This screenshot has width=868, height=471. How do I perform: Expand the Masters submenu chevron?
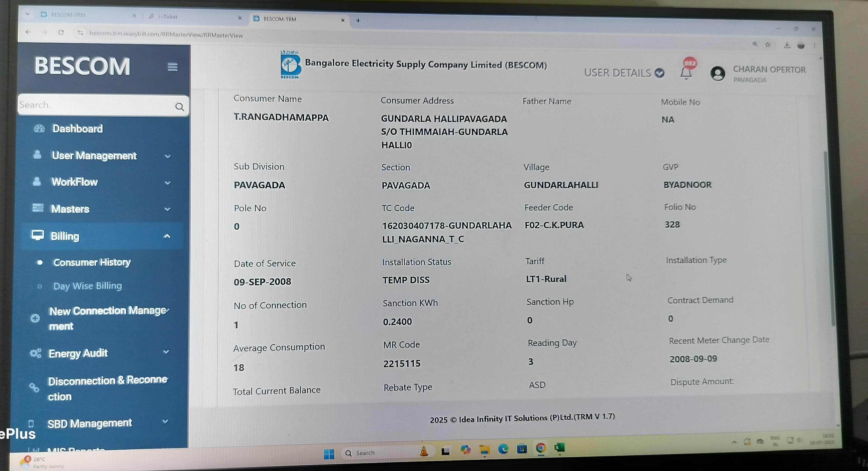pyautogui.click(x=167, y=209)
